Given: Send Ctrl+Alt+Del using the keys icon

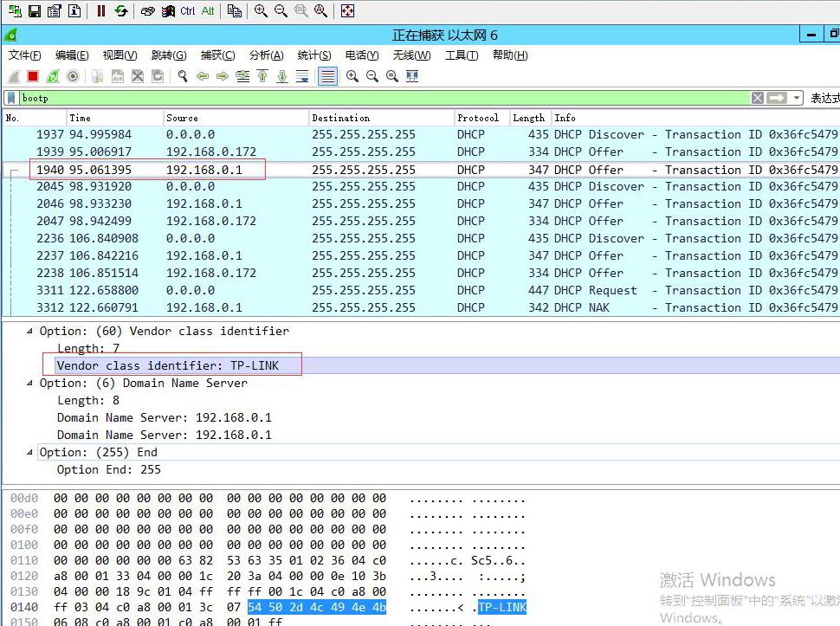Looking at the screenshot, I should click(x=147, y=10).
